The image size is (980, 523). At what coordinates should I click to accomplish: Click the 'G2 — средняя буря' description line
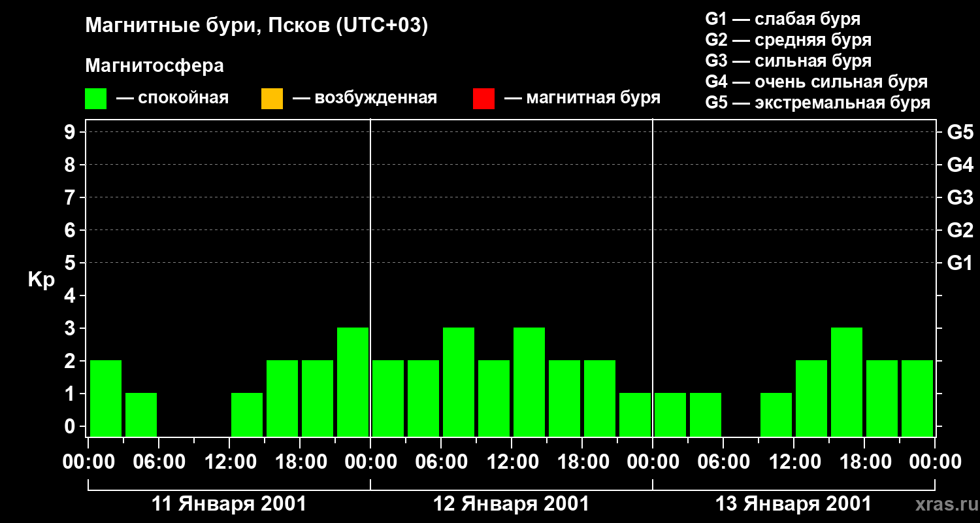coord(789,40)
